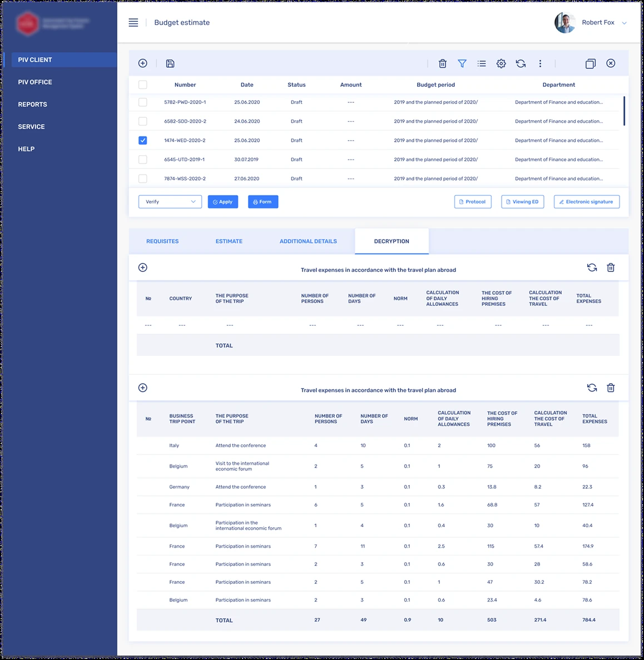This screenshot has height=660, width=644.
Task: Refresh the budget estimate list
Action: (x=521, y=63)
